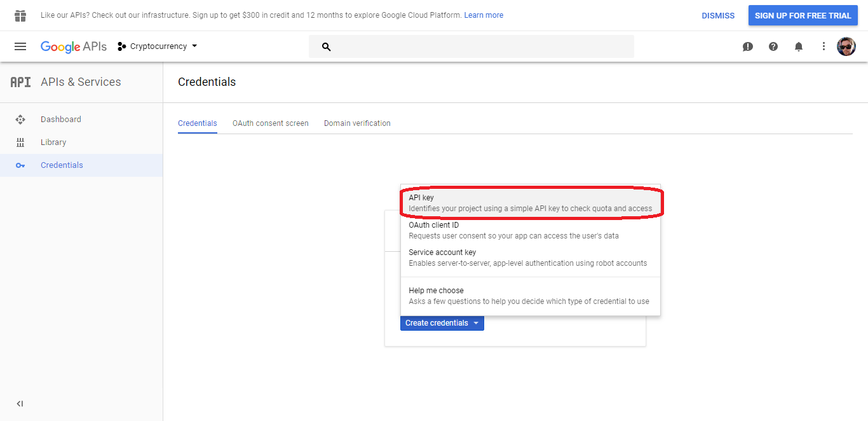The image size is (868, 421).
Task: Open the hamburger navigation menu
Action: 20,46
